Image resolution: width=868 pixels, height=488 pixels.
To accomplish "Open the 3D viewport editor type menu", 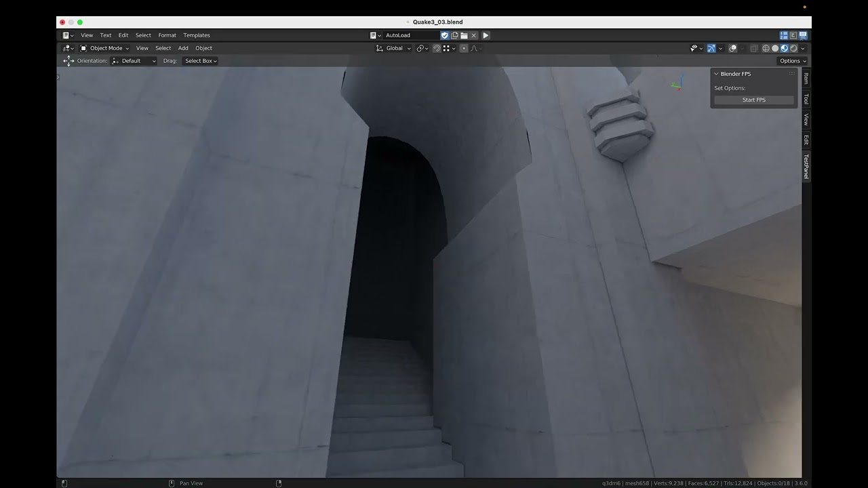I will click(68, 48).
